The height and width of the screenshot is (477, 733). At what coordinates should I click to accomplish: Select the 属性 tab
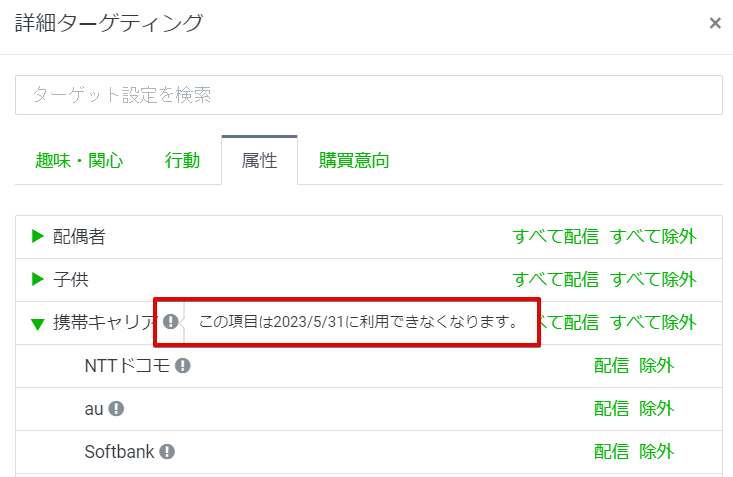[x=259, y=160]
